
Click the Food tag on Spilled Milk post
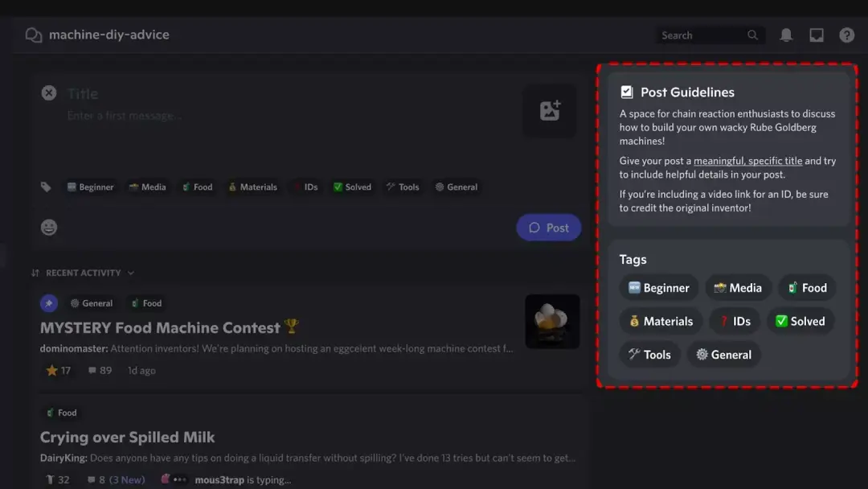click(x=61, y=413)
